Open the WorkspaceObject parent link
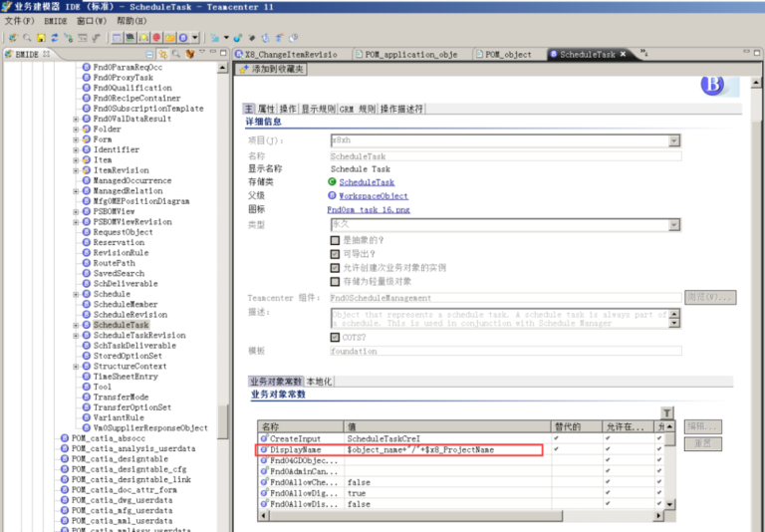This screenshot has height=532, width=765. pyautogui.click(x=374, y=195)
